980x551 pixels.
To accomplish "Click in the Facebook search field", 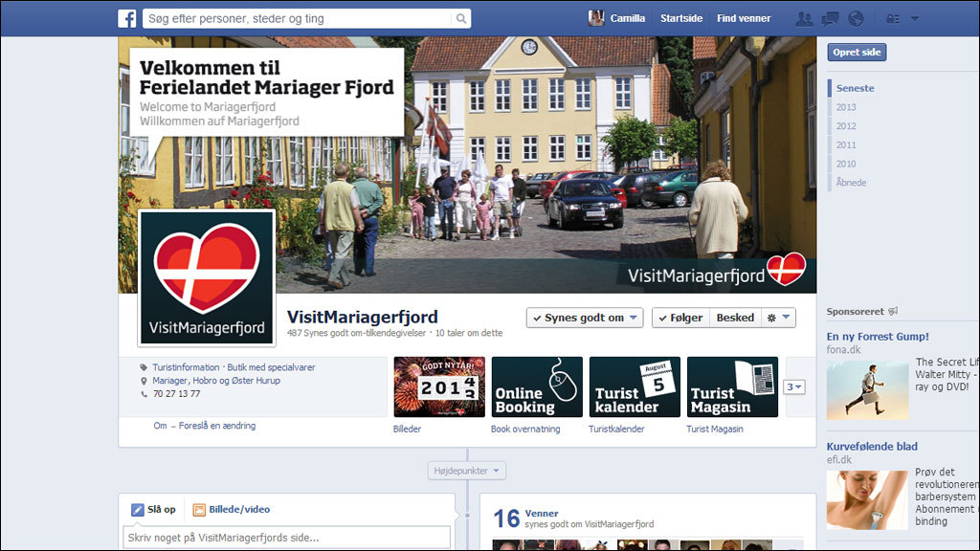I will click(x=298, y=19).
